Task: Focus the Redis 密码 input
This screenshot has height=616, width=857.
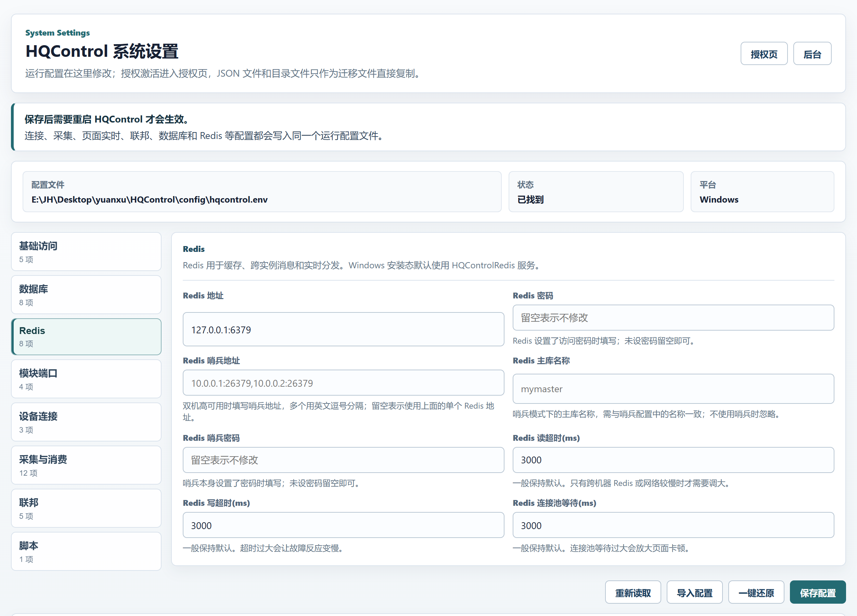Action: [673, 318]
